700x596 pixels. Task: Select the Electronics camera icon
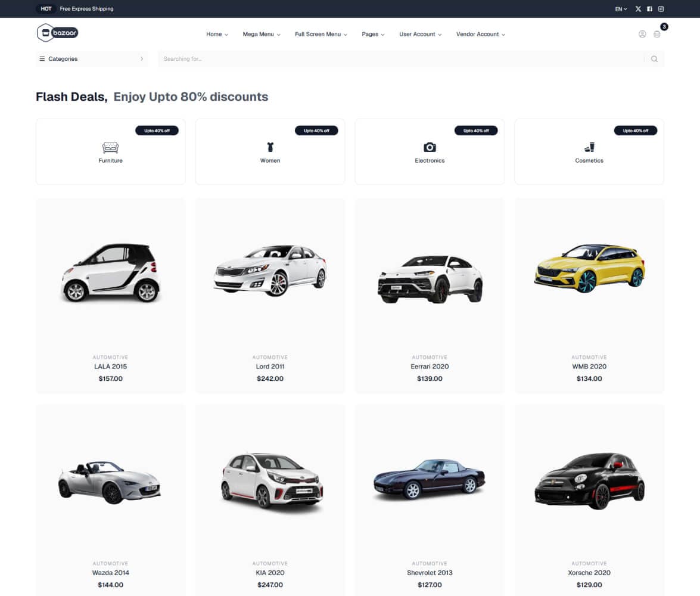(x=430, y=147)
